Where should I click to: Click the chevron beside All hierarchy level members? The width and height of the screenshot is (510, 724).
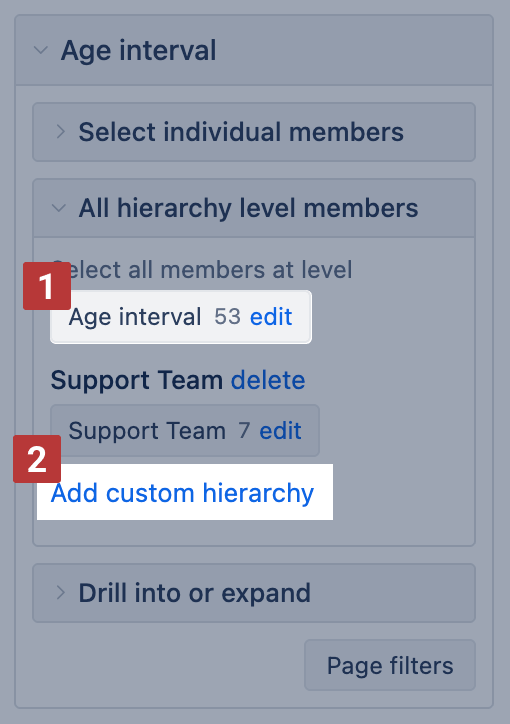(x=59, y=208)
